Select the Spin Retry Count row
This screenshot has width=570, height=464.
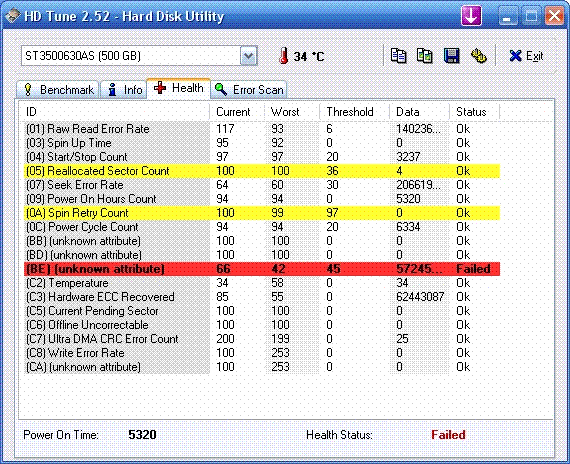pos(262,213)
